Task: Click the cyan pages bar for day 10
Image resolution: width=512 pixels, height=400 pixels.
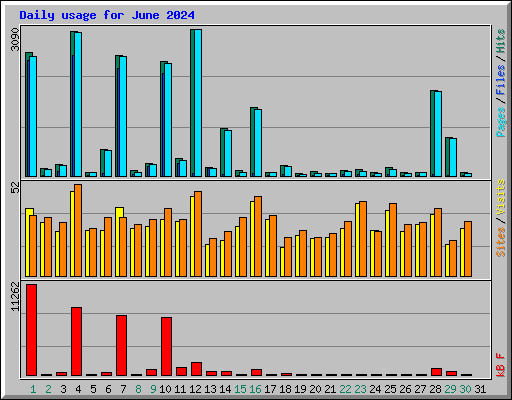Action: click(168, 120)
